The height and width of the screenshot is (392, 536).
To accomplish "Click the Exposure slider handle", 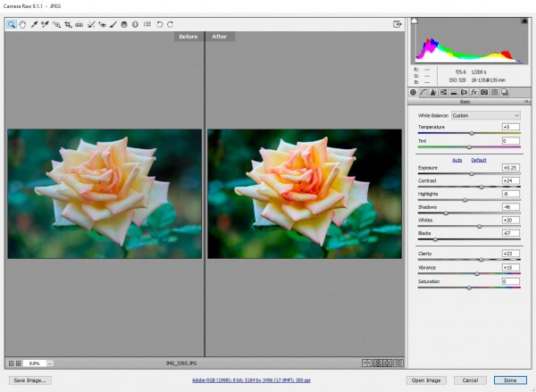I will click(x=473, y=173).
